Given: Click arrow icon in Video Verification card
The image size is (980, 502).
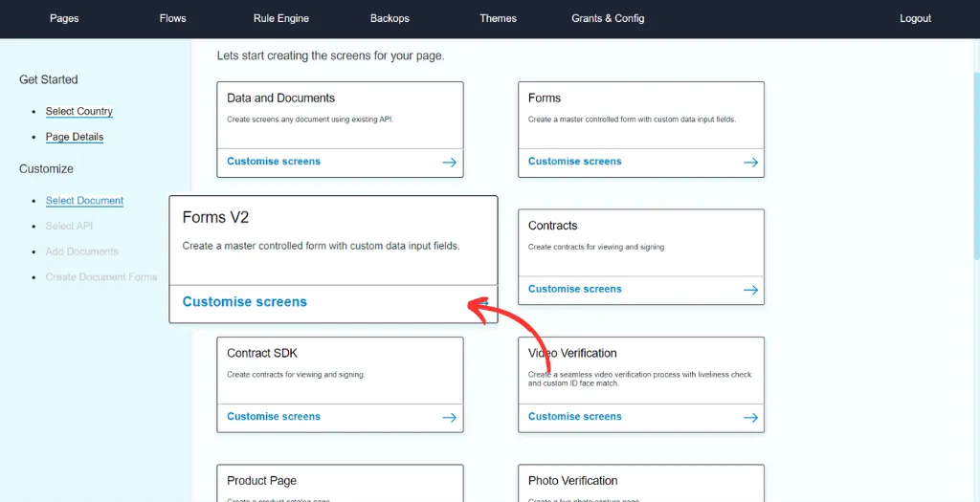Looking at the screenshot, I should coord(750,418).
